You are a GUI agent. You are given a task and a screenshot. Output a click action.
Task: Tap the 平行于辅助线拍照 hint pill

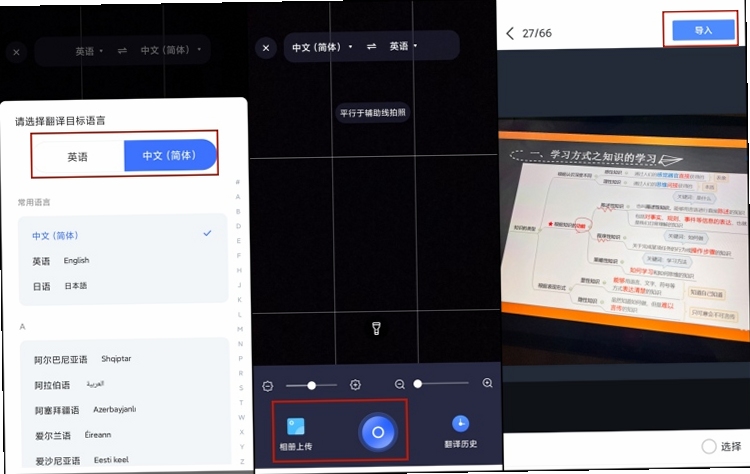click(x=373, y=113)
